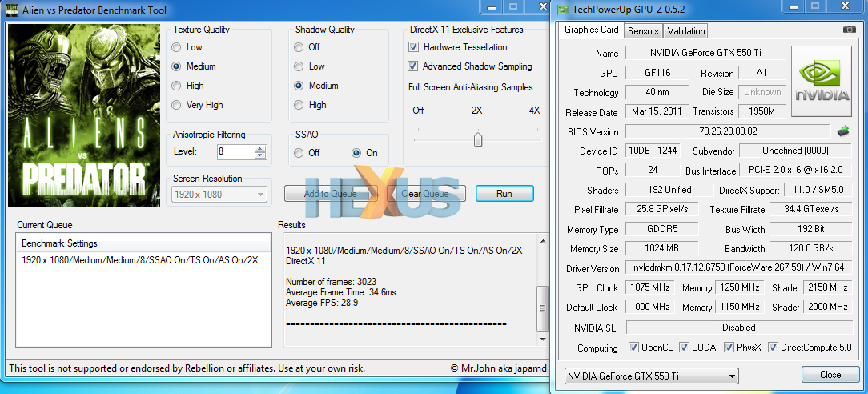The width and height of the screenshot is (868, 394).
Task: Toggle the CUDA checkbox
Action: point(684,348)
